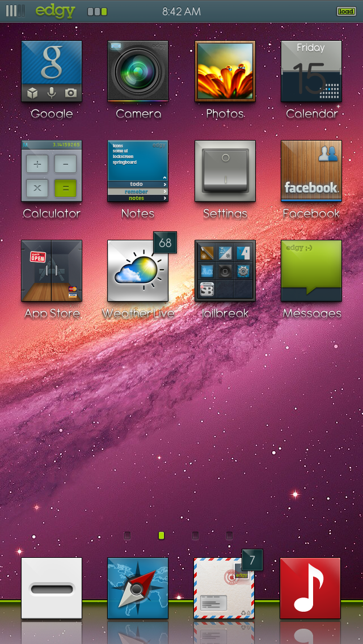Tap the signal bars in status bar
363x644 pixels.
coord(15,11)
